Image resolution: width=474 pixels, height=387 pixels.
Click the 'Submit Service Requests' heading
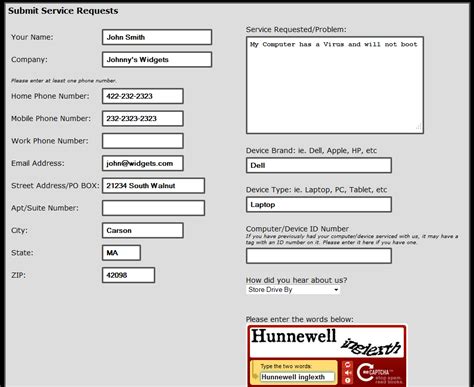[63, 11]
